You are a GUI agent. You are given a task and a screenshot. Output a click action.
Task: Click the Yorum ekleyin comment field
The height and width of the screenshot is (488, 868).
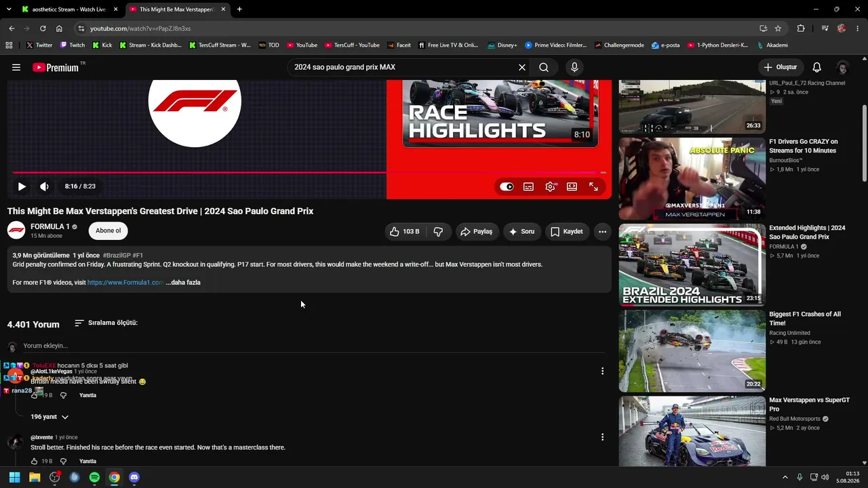pos(313,346)
